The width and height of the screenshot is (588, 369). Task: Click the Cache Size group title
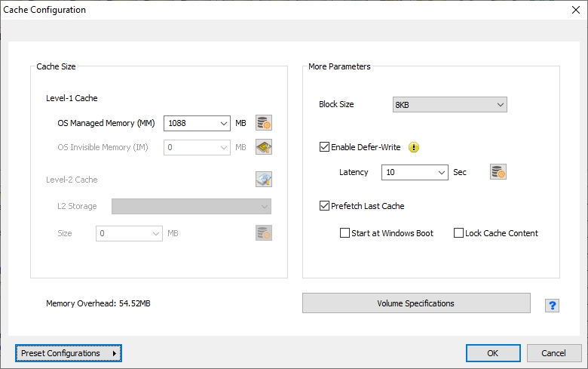coord(56,66)
